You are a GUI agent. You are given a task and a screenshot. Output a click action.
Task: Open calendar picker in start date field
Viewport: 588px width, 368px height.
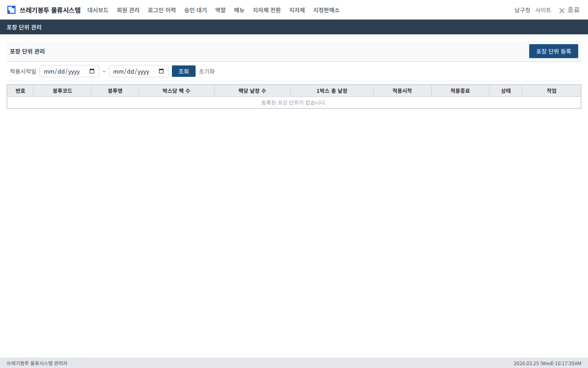[x=92, y=71]
